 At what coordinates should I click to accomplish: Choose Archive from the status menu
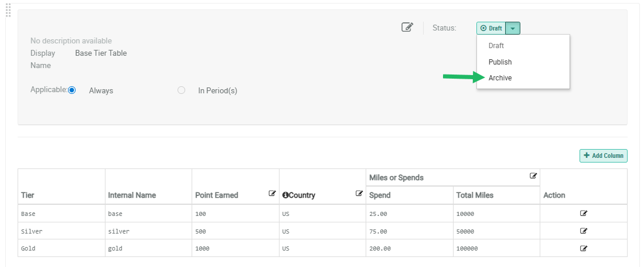point(500,77)
